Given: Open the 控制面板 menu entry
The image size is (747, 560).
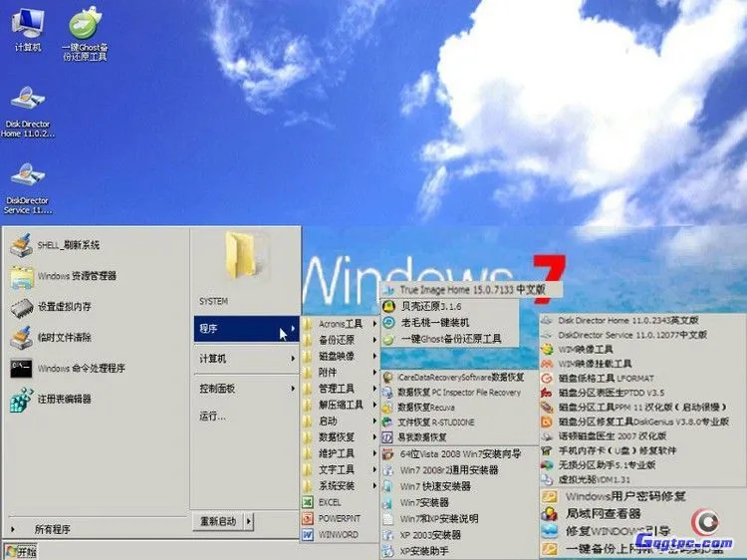Looking at the screenshot, I should click(x=246, y=389).
